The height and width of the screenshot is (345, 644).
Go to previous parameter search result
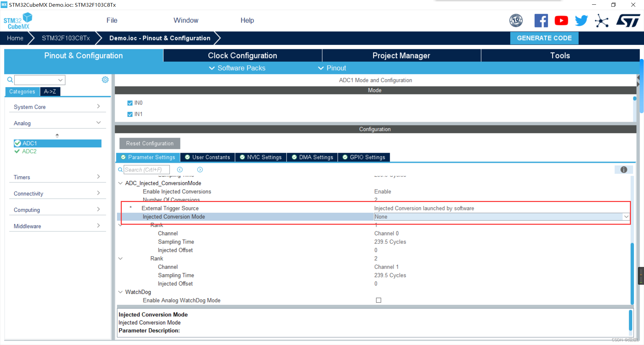click(180, 170)
